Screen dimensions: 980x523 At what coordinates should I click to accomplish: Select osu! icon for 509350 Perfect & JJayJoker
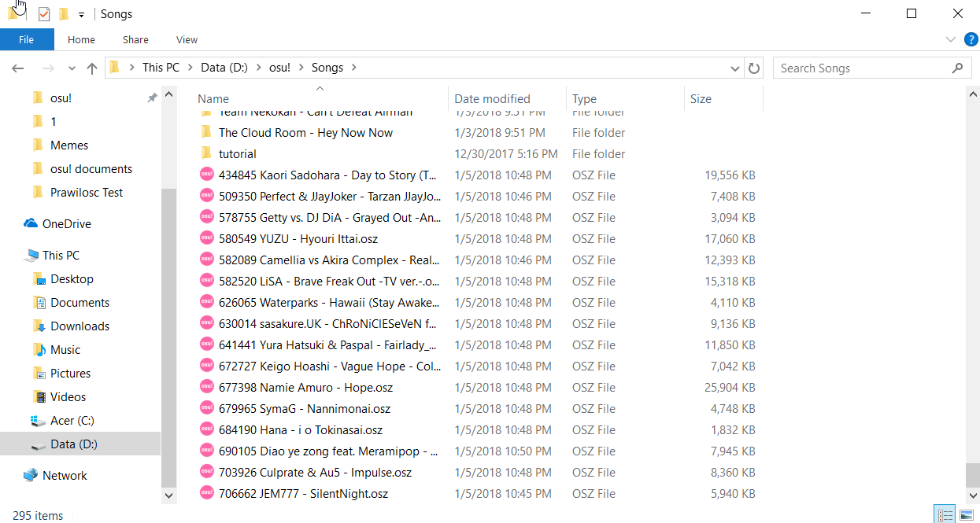point(206,196)
